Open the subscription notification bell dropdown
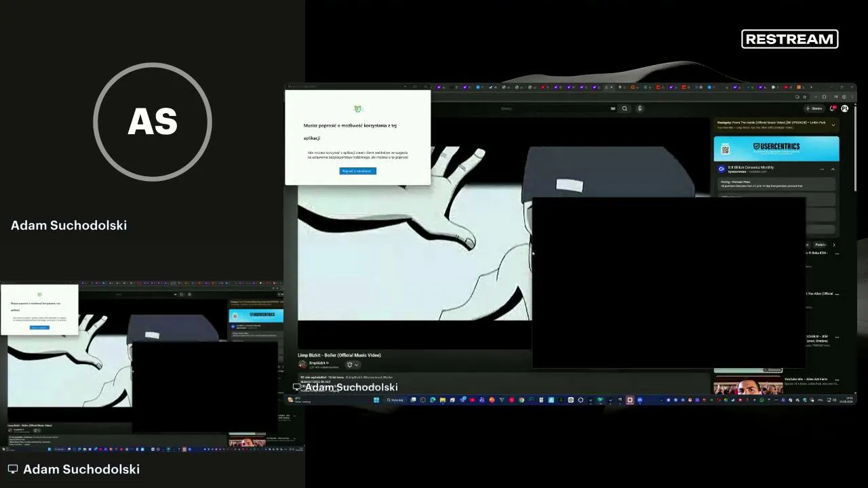The image size is (868, 488). click(x=352, y=365)
